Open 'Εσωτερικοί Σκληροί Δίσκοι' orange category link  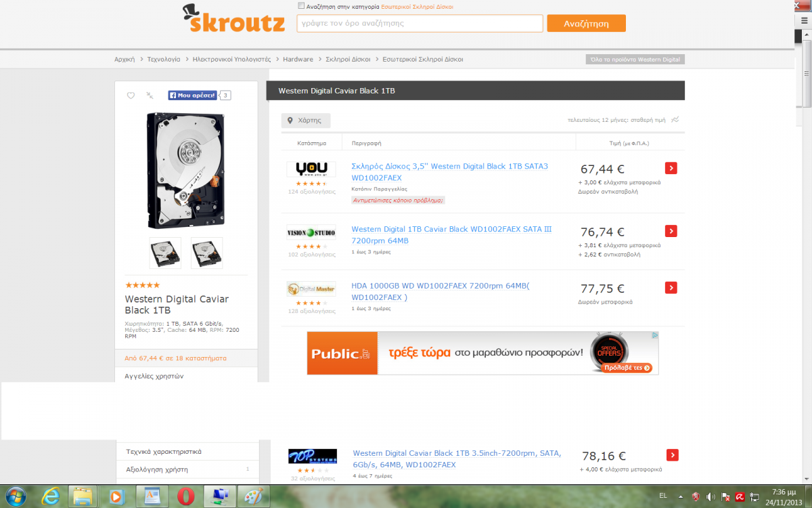(x=417, y=6)
